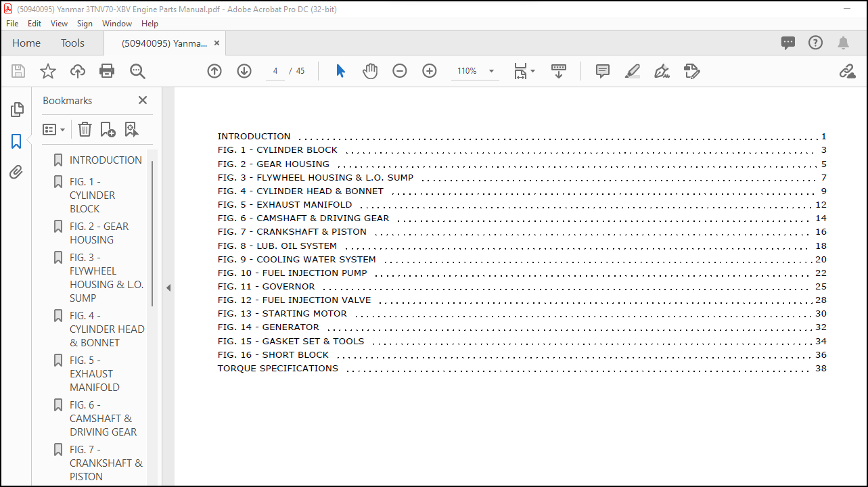Open the Window menu
Screen dimensions: 868x487
(117, 23)
